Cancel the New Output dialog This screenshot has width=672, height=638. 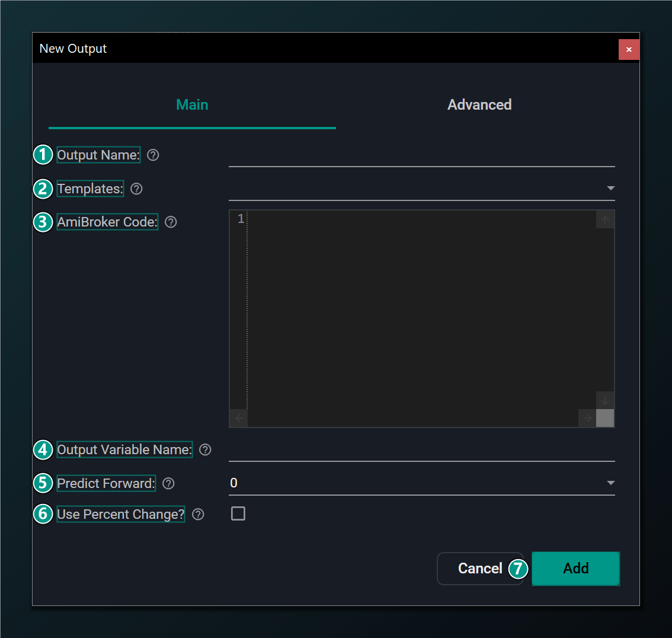pyautogui.click(x=480, y=569)
